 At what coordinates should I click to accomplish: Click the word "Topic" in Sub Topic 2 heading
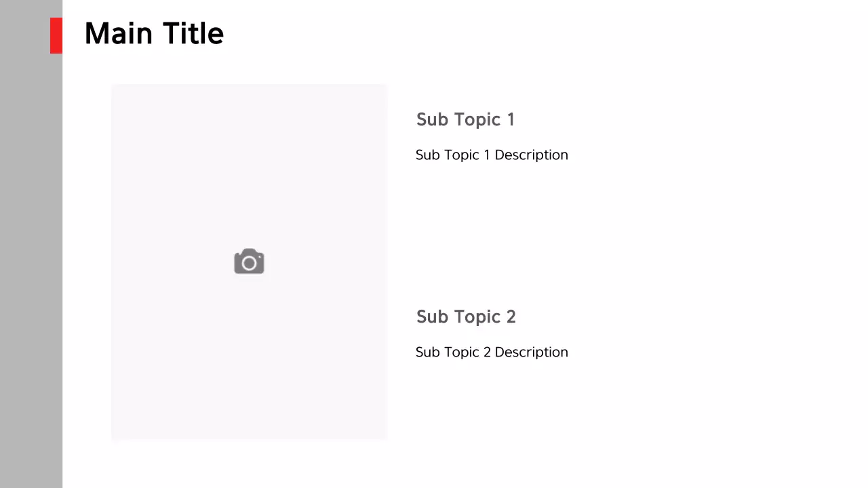[x=473, y=317]
